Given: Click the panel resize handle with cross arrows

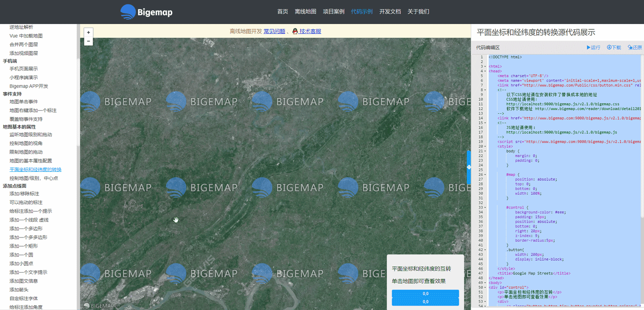Looking at the screenshot, I should pos(469,167).
